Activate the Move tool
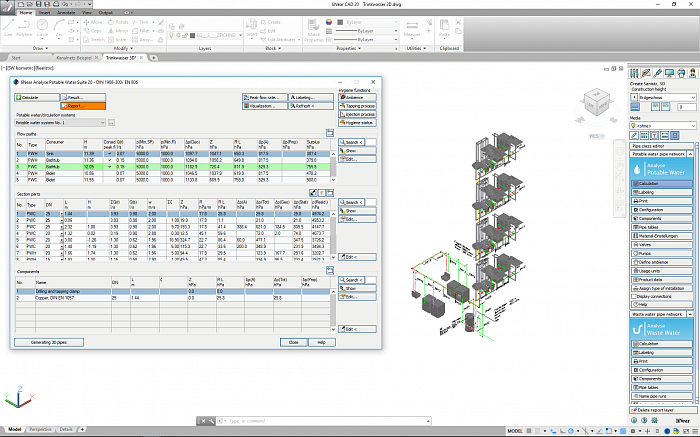700x437 pixels. pyautogui.click(x=93, y=22)
